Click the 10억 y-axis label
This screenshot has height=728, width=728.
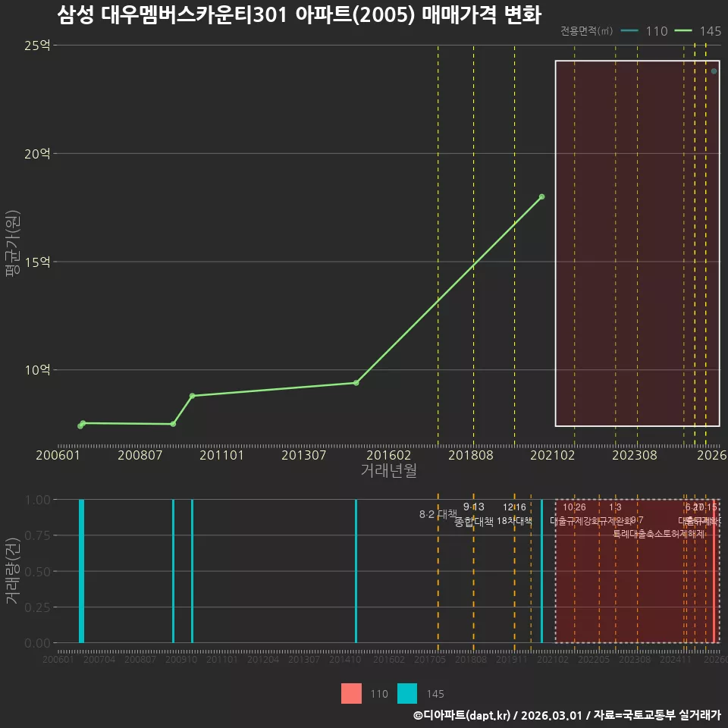coord(37,370)
